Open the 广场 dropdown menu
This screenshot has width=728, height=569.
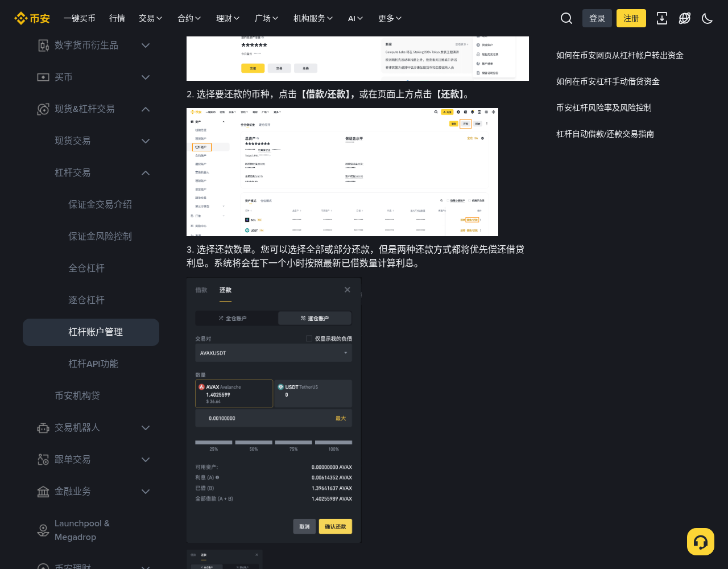[x=267, y=18]
